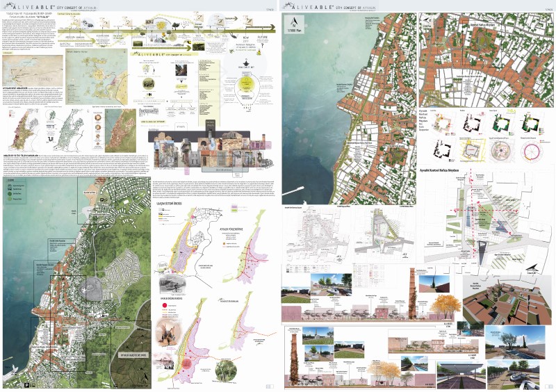Image resolution: width=556 pixels, height=392 pixels.
Task: Click the "AYVALIK HAZIRLIK İMAR" label on the map
Action: click(x=131, y=355)
